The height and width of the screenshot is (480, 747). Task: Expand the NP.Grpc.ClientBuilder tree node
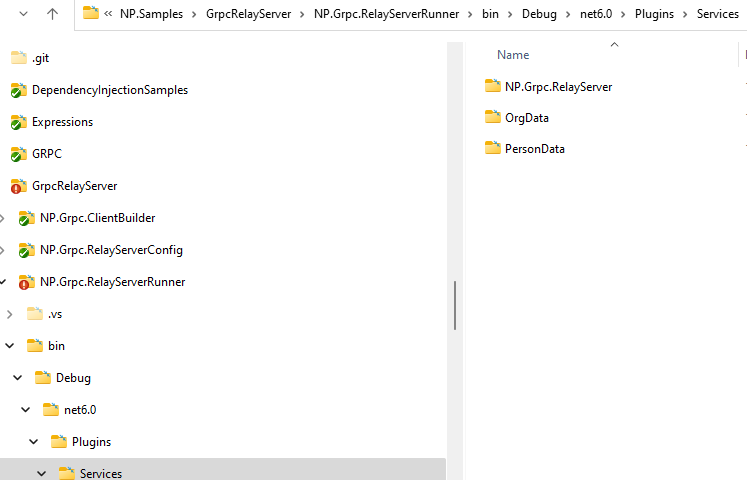coord(2,218)
